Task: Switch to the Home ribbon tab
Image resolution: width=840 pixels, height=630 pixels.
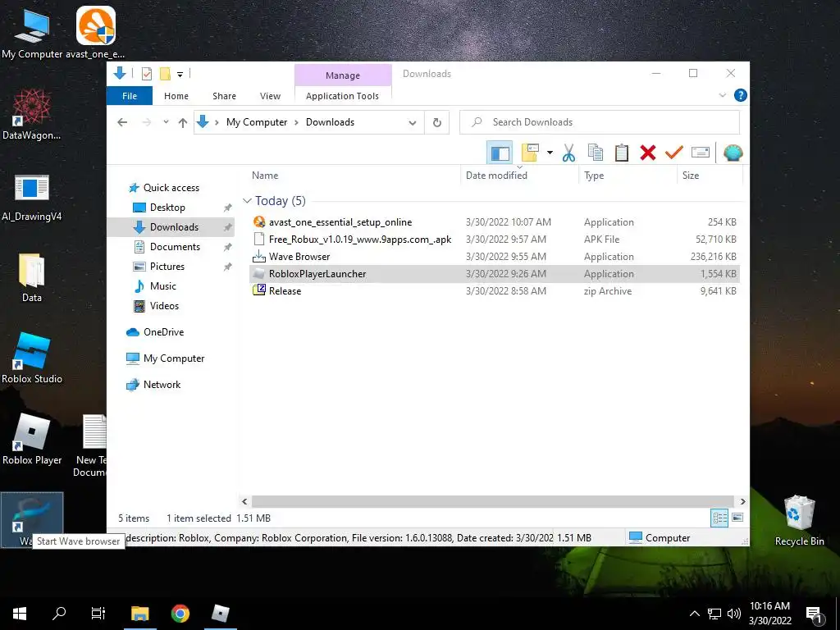Action: tap(176, 96)
